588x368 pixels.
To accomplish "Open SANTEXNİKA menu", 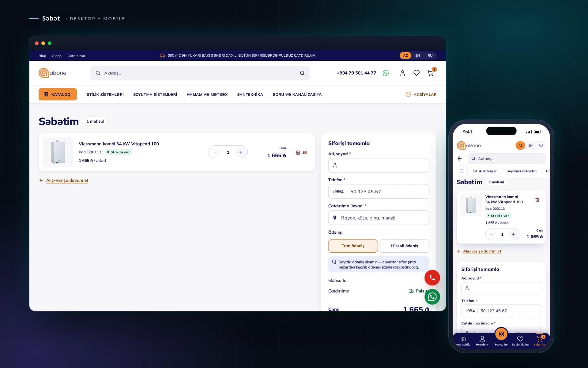I will click(250, 94).
